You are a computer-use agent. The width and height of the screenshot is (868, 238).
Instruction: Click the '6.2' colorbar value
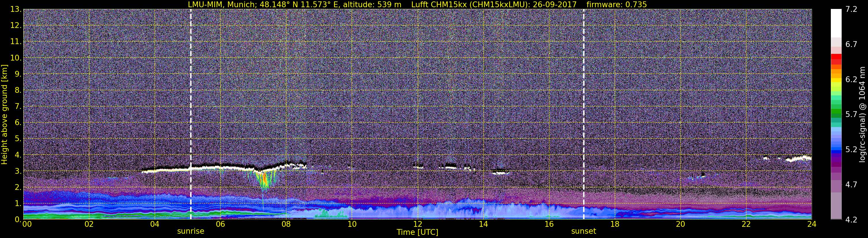[x=851, y=79]
